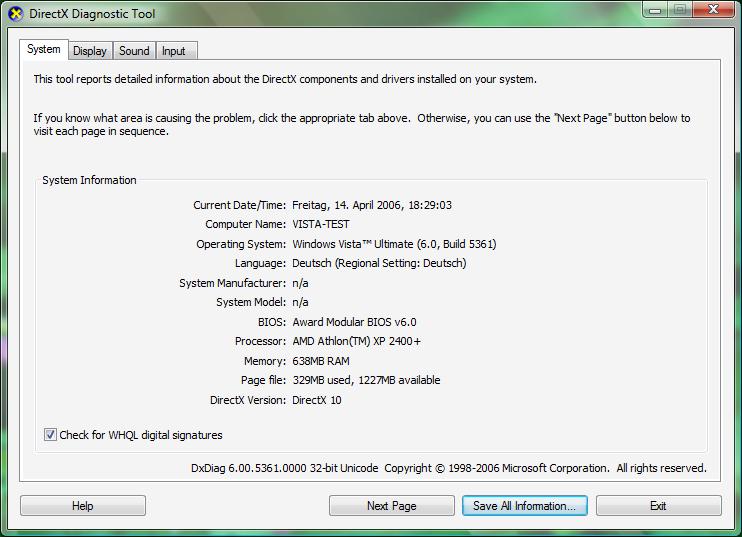Click the 'DirectX Version:' label
Image resolution: width=742 pixels, height=537 pixels.
(x=248, y=400)
